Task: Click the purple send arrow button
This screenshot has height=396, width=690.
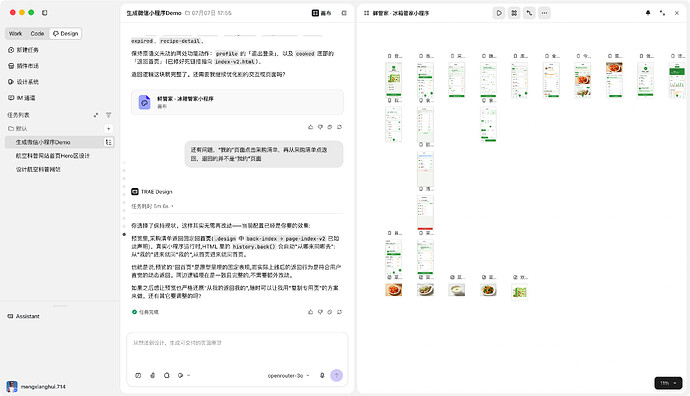Action: pyautogui.click(x=337, y=375)
